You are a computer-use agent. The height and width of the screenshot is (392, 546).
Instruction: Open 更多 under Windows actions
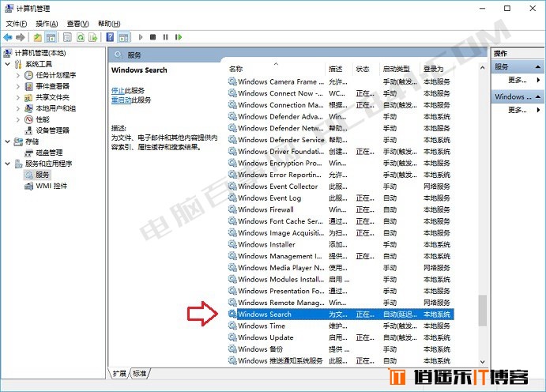(517, 110)
